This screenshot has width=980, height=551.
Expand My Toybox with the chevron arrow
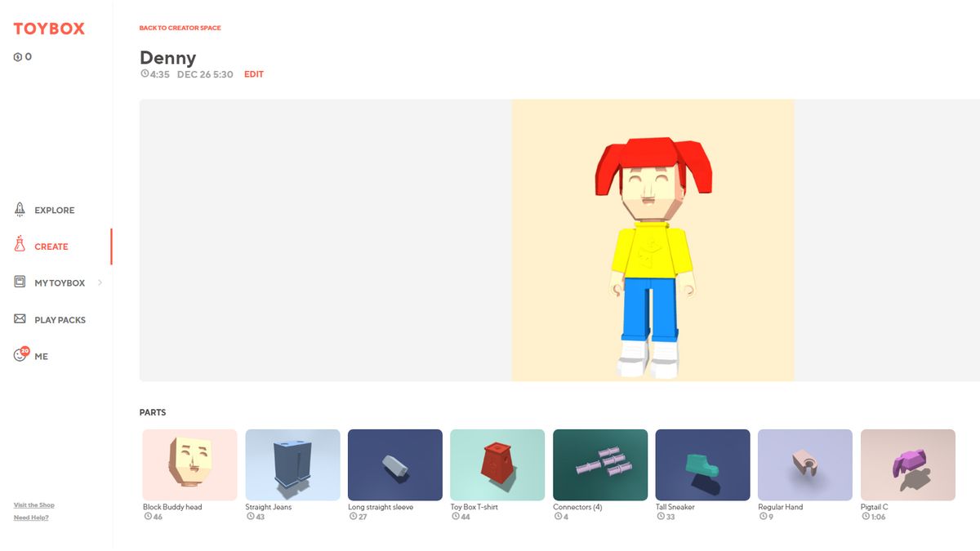(100, 282)
